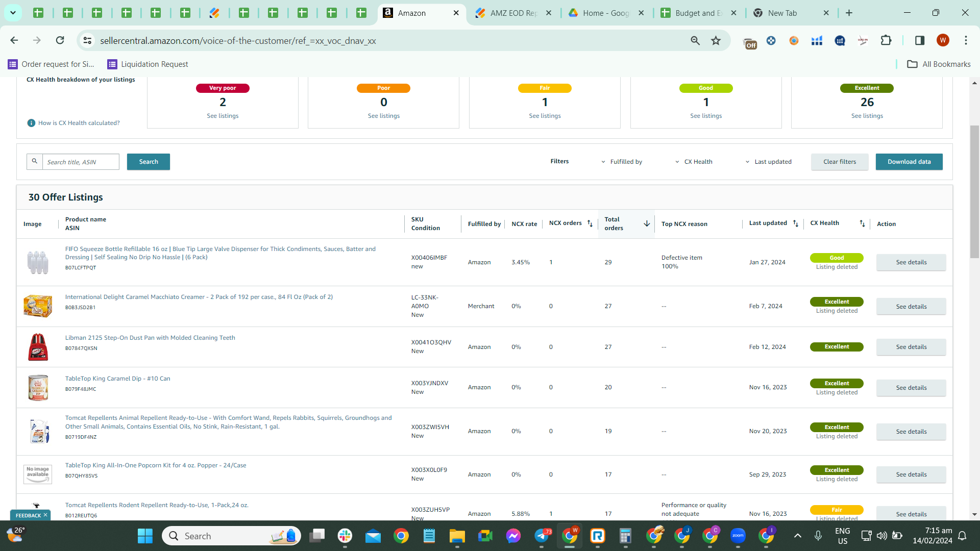Open How is CX Health calculated link
The image size is (980, 551).
tap(79, 123)
